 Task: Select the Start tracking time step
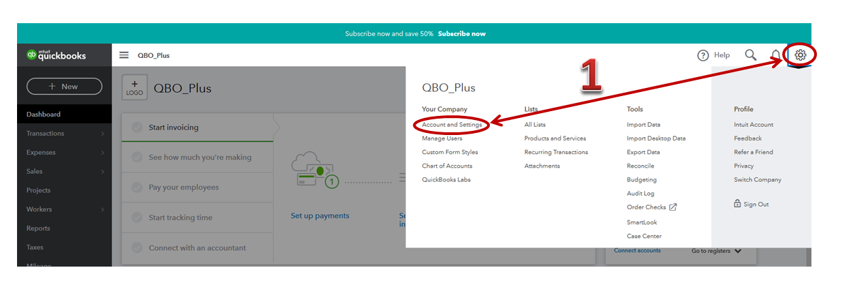coord(198,217)
